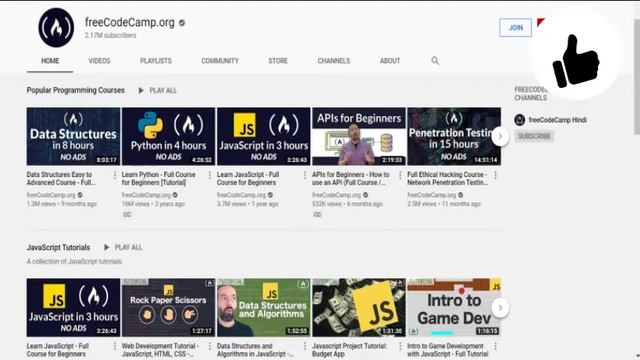Open the JS money Budget App thumbnail
This screenshot has width=640, height=360.
[359, 308]
